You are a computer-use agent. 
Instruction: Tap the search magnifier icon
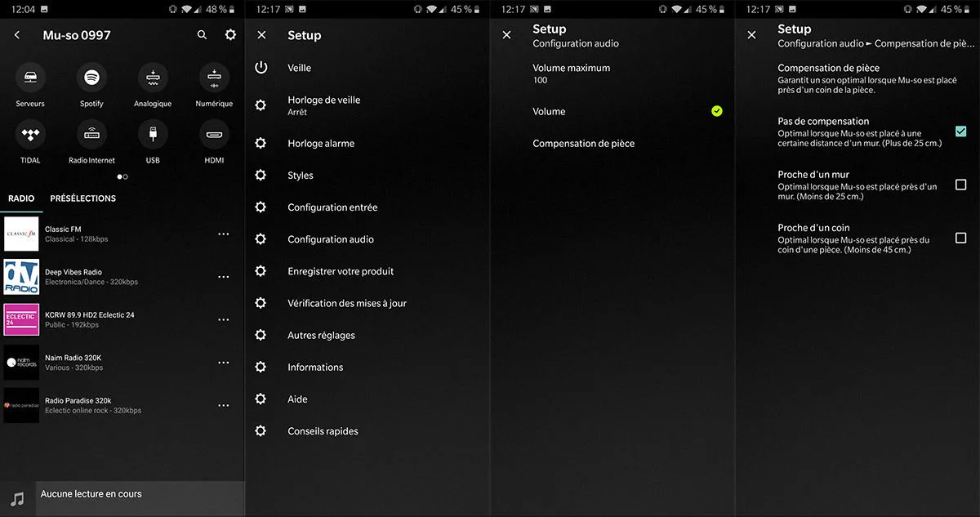coord(202,35)
